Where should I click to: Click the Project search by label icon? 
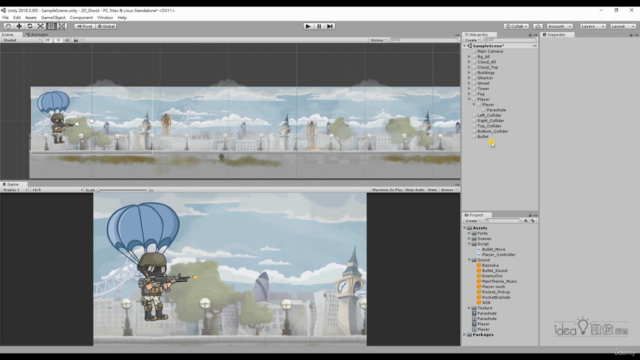(x=533, y=220)
